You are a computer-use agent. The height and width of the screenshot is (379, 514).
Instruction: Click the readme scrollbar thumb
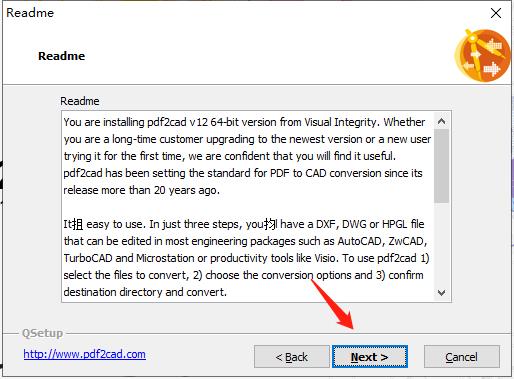coord(441,166)
